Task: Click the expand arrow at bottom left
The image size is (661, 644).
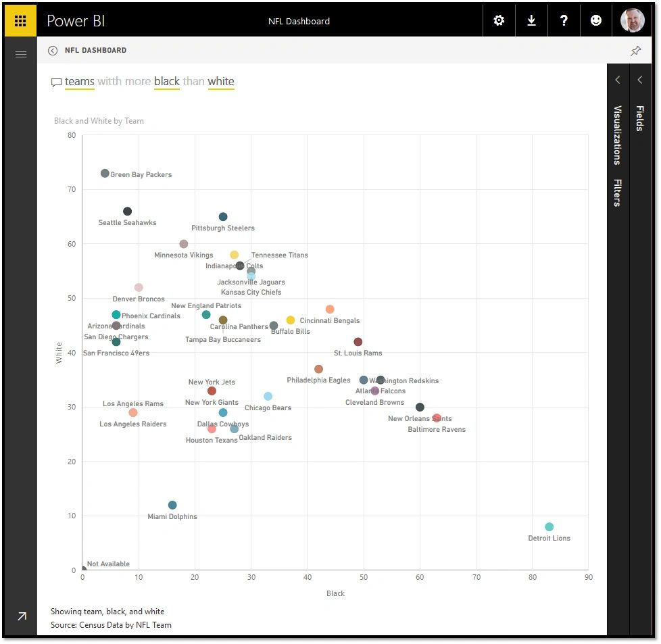Action: click(22, 616)
